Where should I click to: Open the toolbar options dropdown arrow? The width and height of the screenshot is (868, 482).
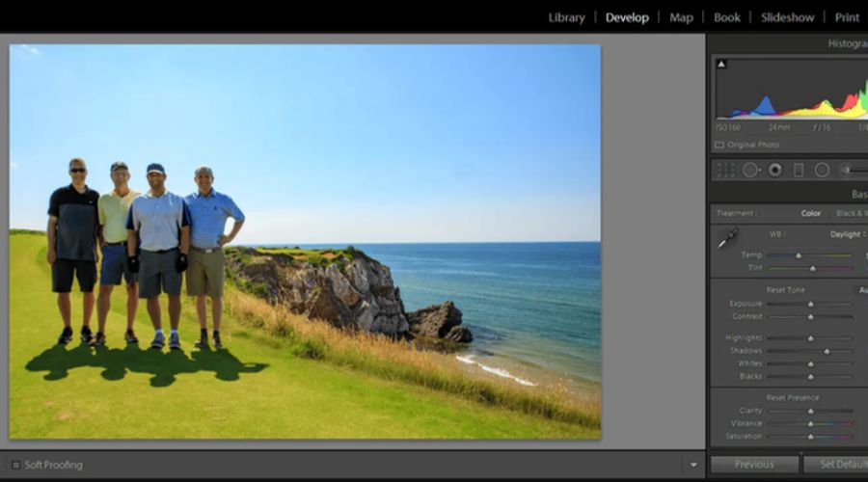tap(692, 465)
